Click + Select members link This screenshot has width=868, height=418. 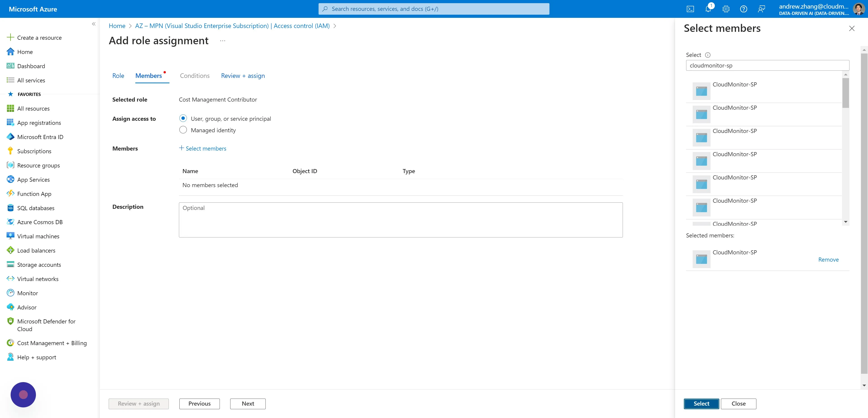(202, 149)
